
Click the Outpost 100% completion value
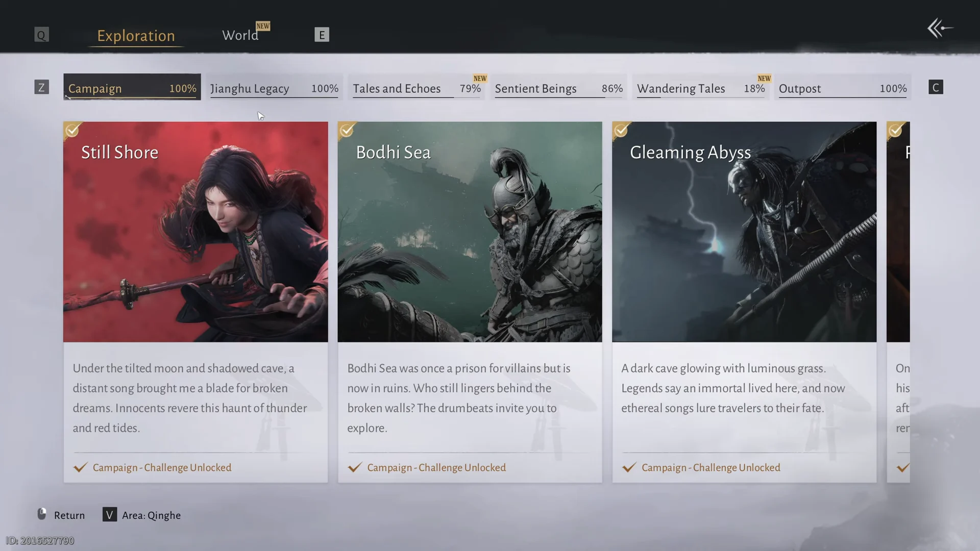(893, 88)
